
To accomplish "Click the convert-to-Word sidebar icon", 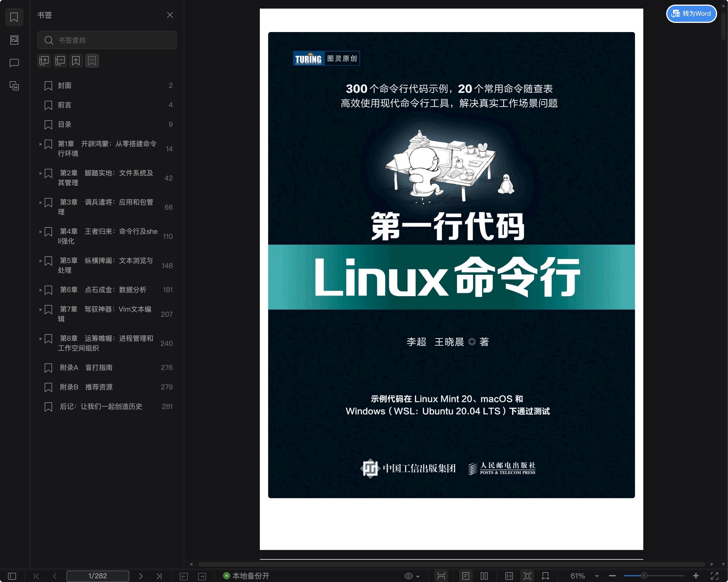I will 14,86.
